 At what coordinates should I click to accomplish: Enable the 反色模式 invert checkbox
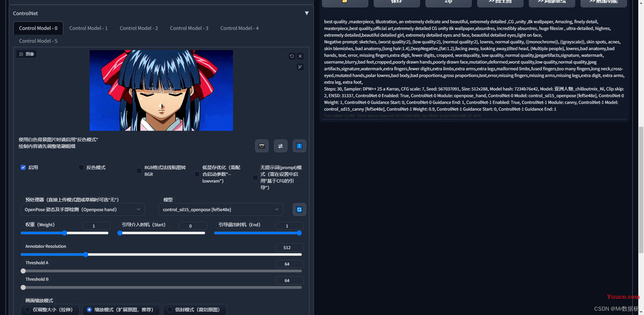(81, 167)
